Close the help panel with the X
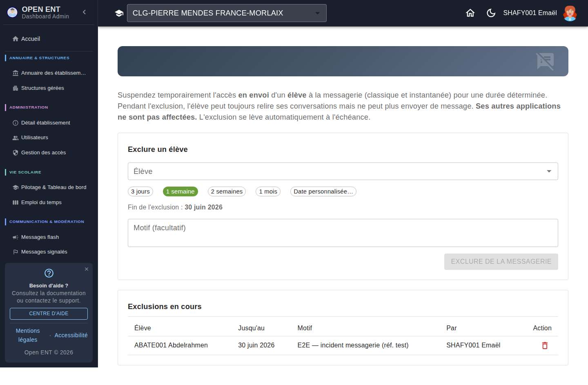This screenshot has width=588, height=385. click(87, 269)
